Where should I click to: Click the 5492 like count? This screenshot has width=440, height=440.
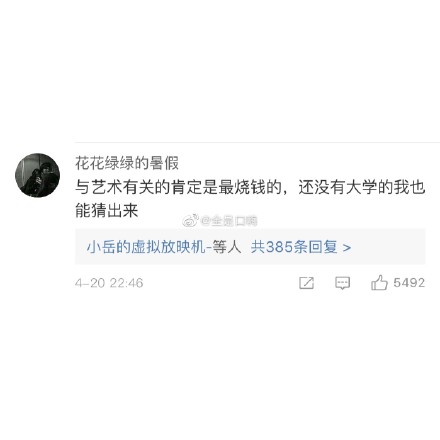pos(409,283)
